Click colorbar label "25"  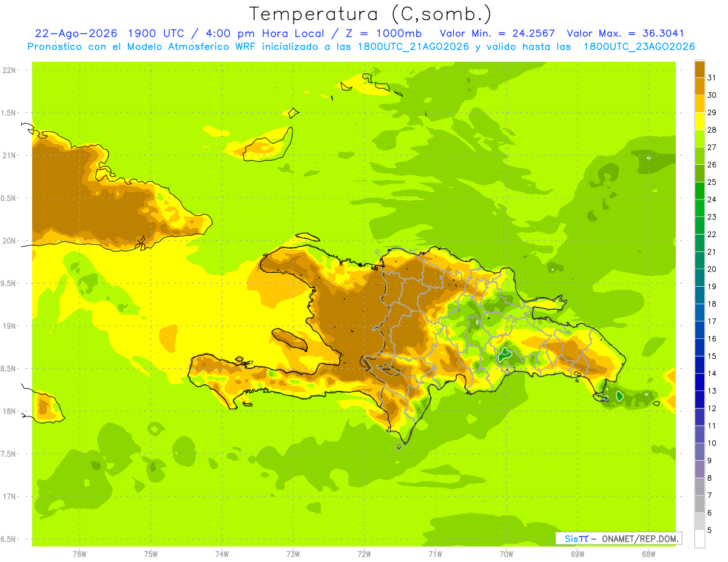(712, 182)
